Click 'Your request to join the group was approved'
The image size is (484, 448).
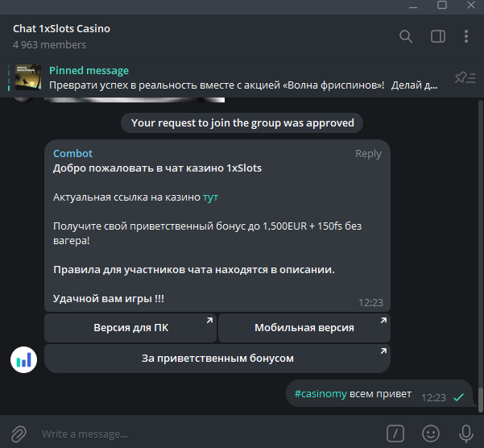point(242,123)
